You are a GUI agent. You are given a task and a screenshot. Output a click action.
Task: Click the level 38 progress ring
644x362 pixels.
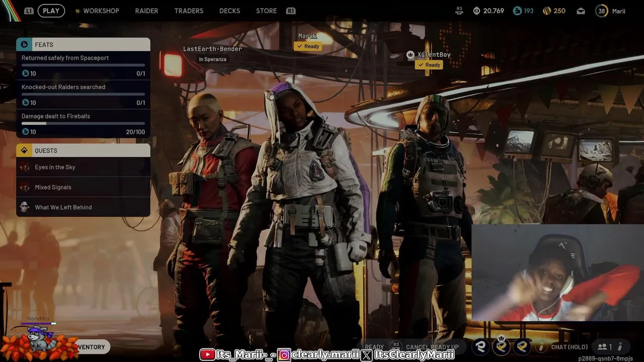pyautogui.click(x=601, y=11)
